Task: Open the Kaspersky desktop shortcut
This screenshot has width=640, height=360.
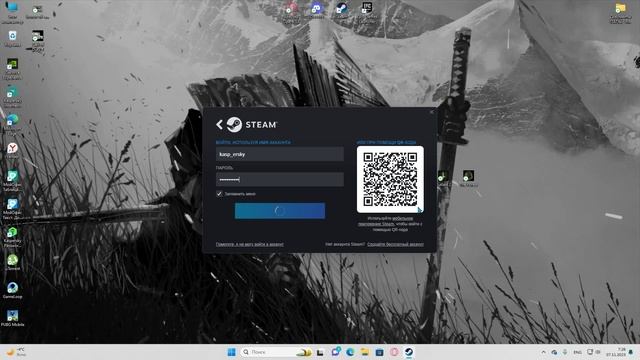Action: [12, 236]
